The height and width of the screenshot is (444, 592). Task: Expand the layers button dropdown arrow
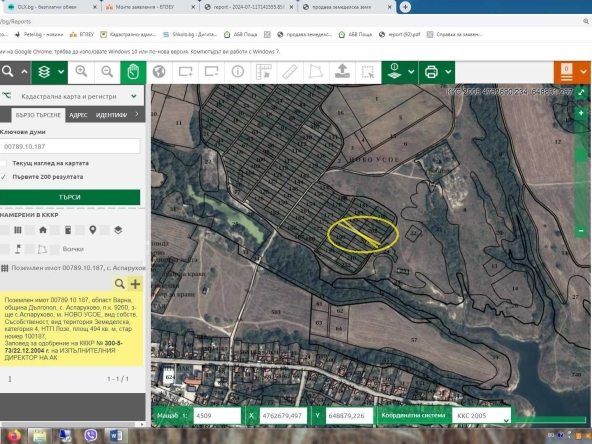[61, 72]
